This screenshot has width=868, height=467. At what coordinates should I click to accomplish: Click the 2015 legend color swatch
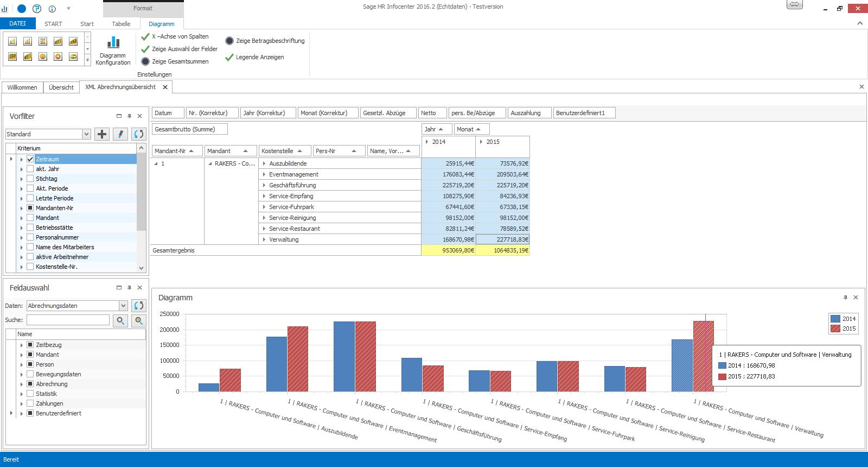[x=835, y=329]
